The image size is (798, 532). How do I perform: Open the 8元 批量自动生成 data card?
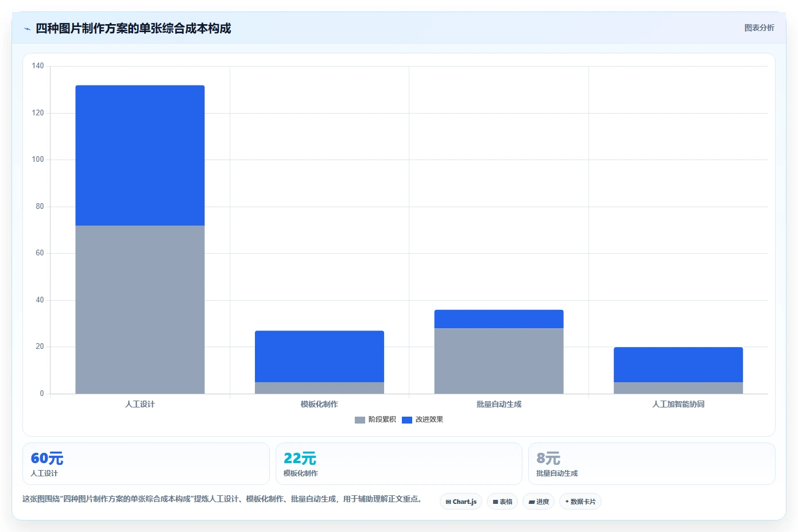pyautogui.click(x=652, y=464)
